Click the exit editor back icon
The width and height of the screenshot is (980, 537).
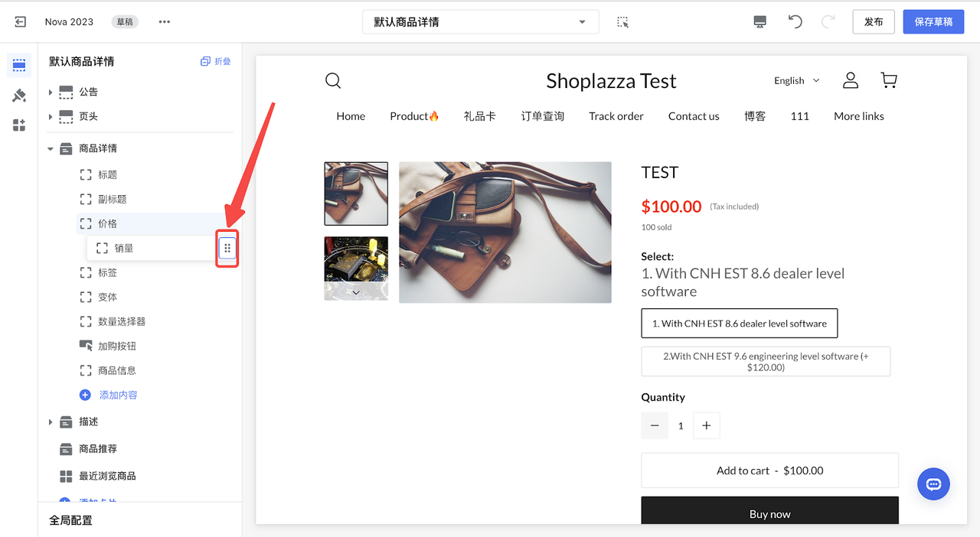click(x=21, y=21)
